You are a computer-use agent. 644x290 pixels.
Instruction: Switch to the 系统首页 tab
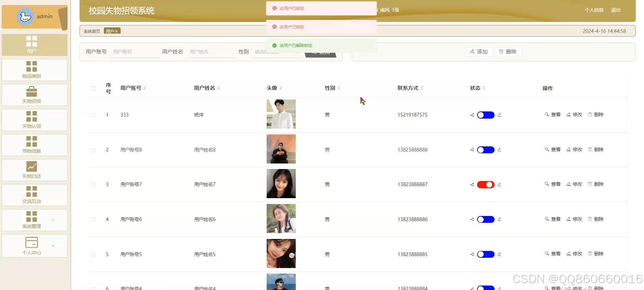tap(92, 32)
